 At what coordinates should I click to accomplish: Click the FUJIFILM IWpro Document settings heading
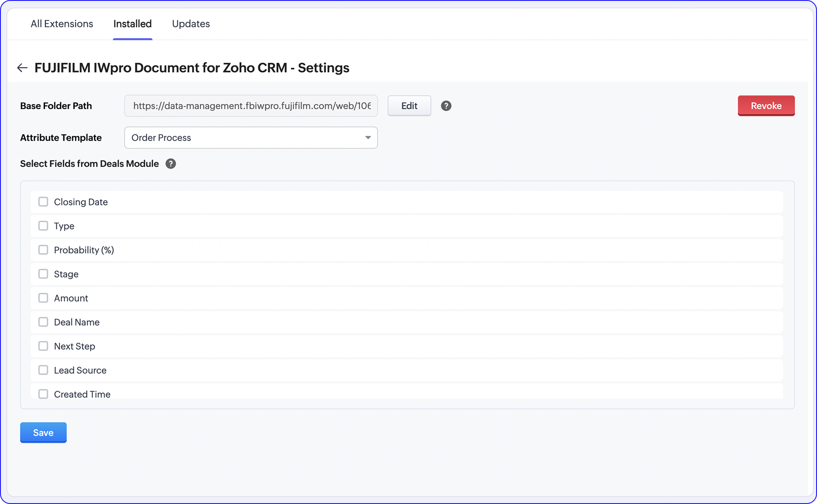(192, 68)
